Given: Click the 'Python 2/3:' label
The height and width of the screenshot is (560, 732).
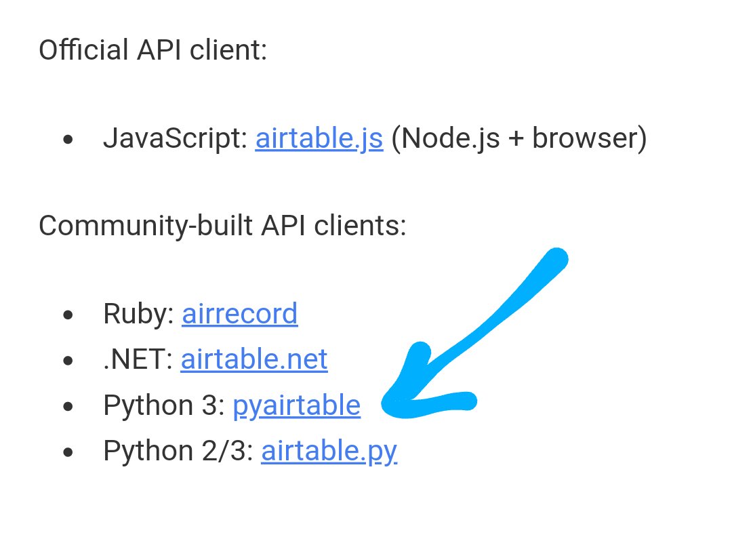Looking at the screenshot, I should point(178,451).
